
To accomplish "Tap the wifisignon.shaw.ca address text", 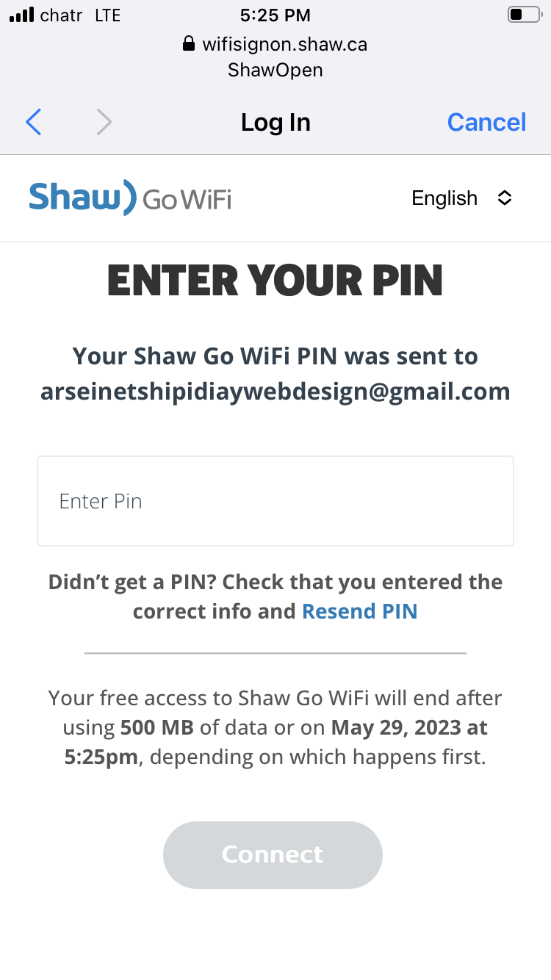I will (284, 44).
